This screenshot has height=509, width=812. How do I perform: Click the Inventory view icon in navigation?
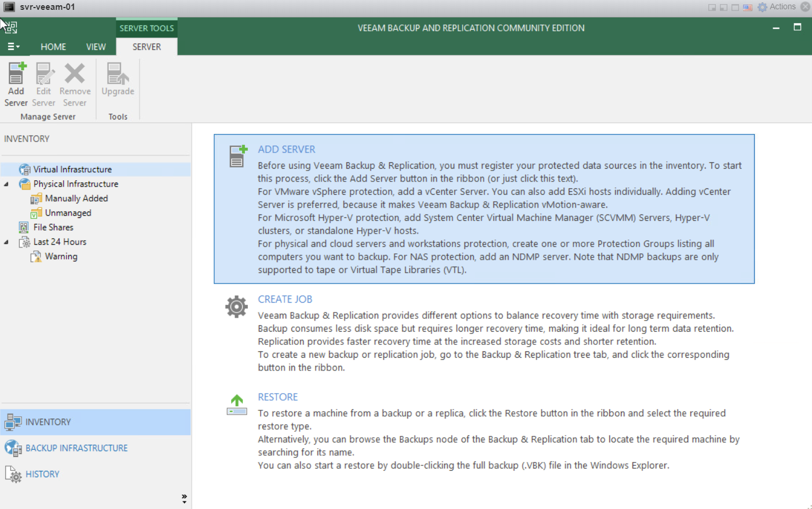13,422
